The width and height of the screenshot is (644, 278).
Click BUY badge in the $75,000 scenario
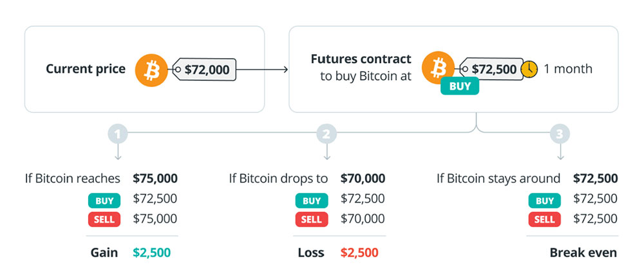104,201
